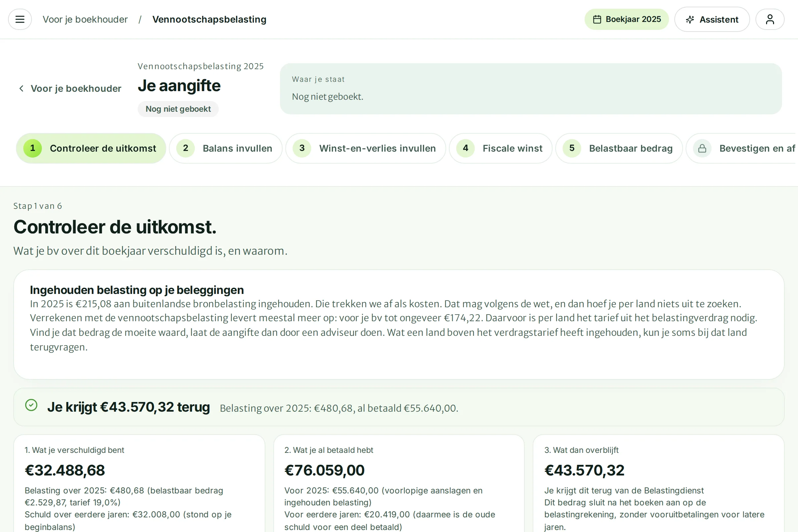Click the text Je krijgt €43.570,32 terug
The height and width of the screenshot is (532, 798).
[x=129, y=407]
